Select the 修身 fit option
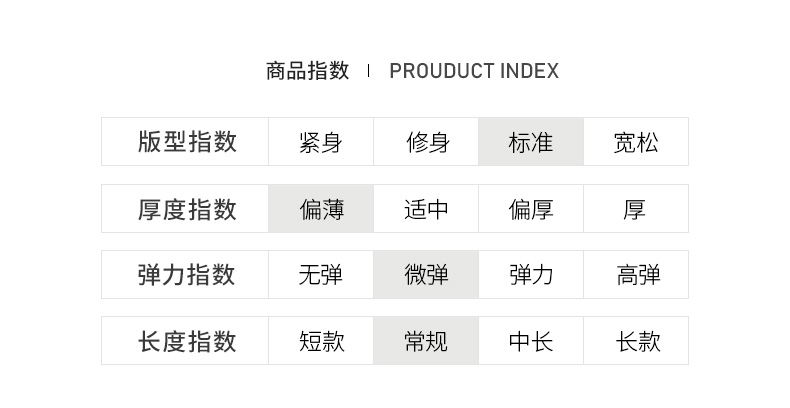The width and height of the screenshot is (790, 408). (426, 142)
